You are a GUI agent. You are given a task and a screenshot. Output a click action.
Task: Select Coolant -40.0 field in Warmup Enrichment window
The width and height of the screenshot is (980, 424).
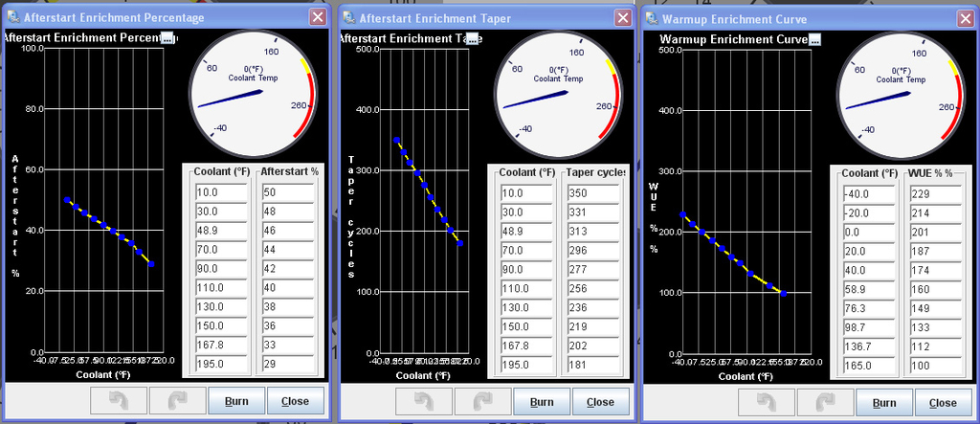click(869, 194)
